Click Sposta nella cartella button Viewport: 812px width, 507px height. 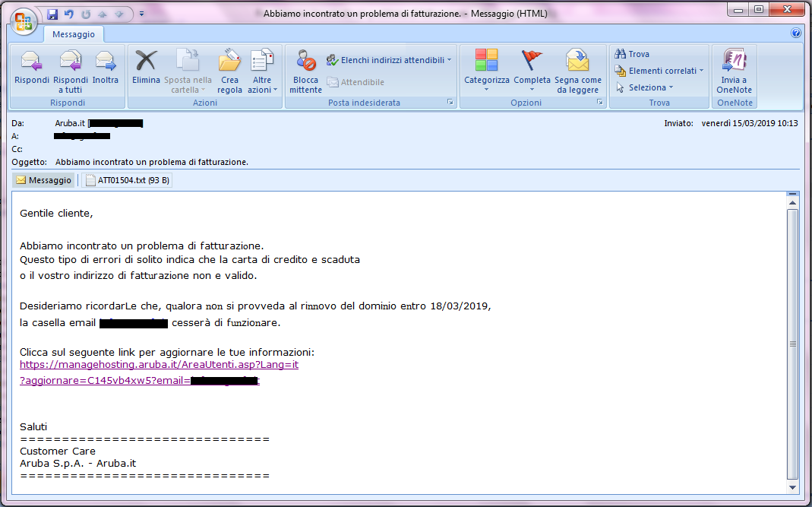click(x=188, y=71)
